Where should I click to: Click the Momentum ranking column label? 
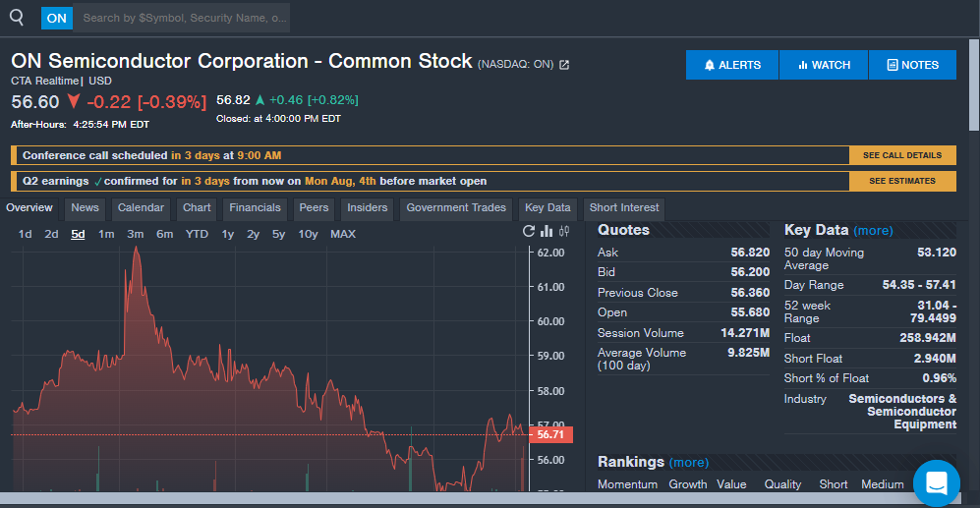coord(627,484)
